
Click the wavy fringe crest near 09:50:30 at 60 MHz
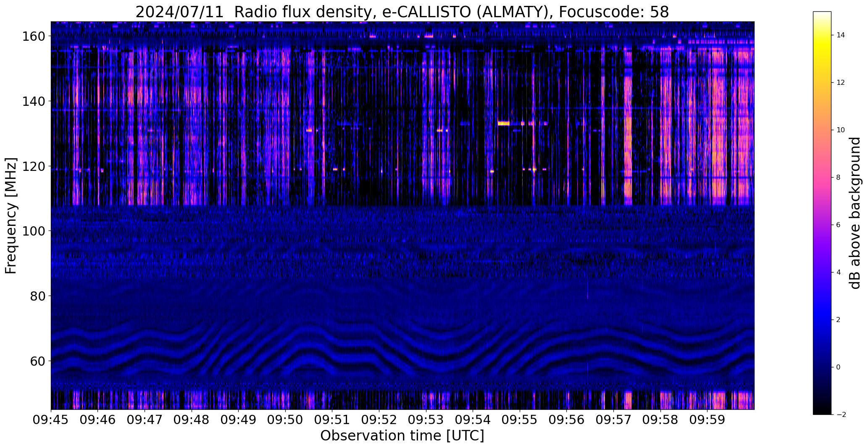click(309, 360)
